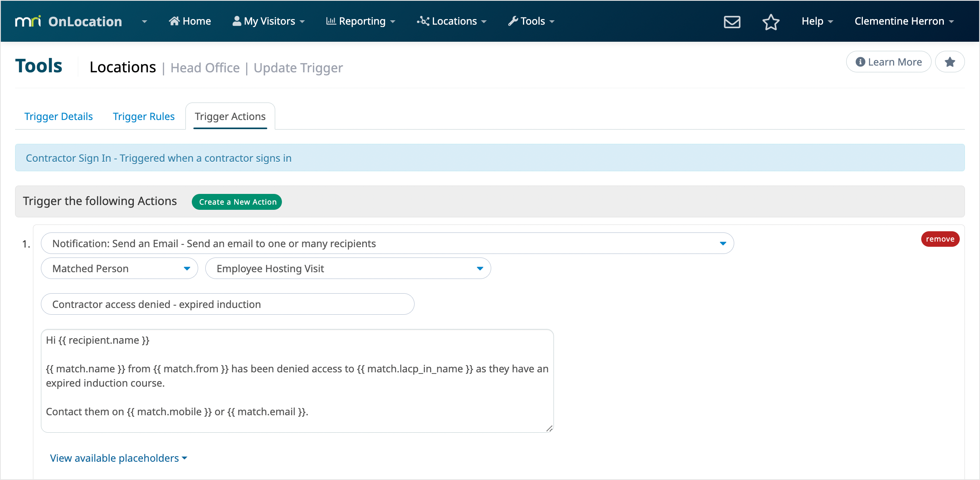Switch to the Trigger Rules tab
Screen dimensions: 980x480
click(x=144, y=116)
